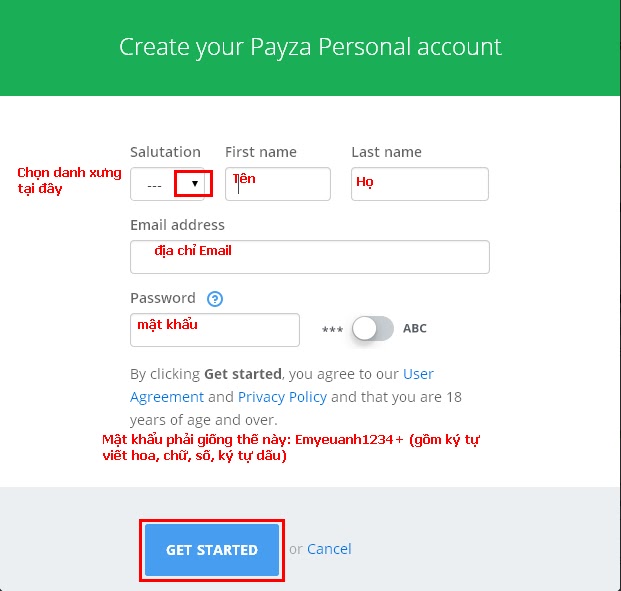Viewport: 621px width, 591px height.
Task: Focus the Email address input field
Action: 310,257
